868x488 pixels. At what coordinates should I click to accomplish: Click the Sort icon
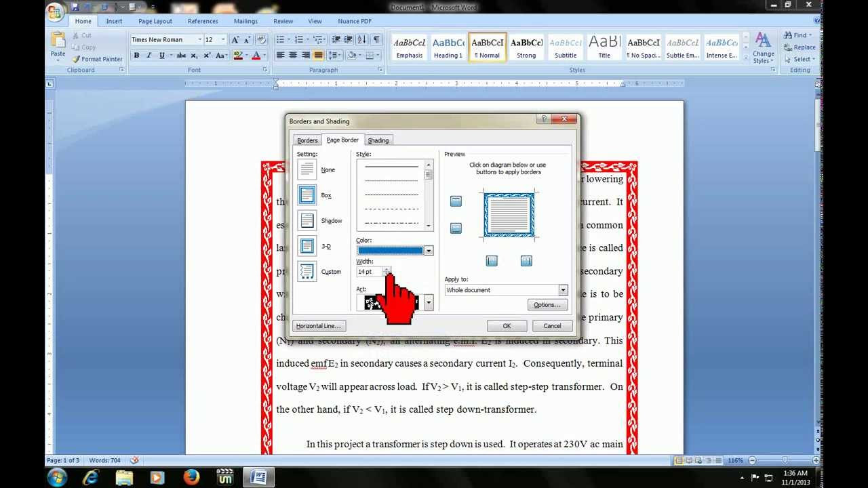(x=362, y=40)
